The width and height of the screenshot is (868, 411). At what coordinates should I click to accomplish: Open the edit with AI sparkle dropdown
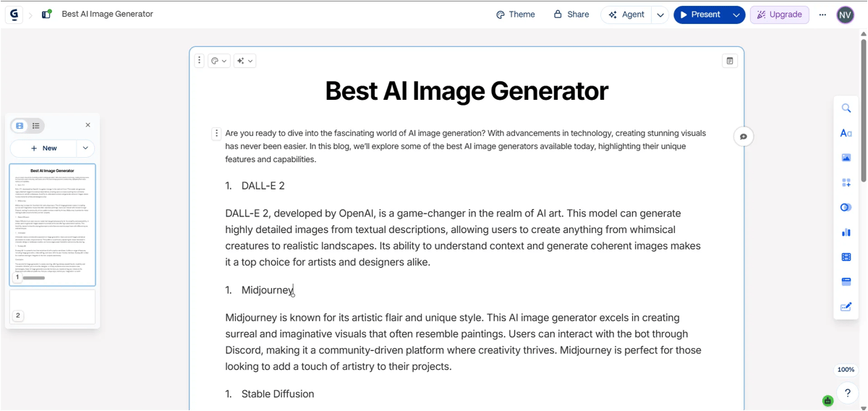click(245, 61)
